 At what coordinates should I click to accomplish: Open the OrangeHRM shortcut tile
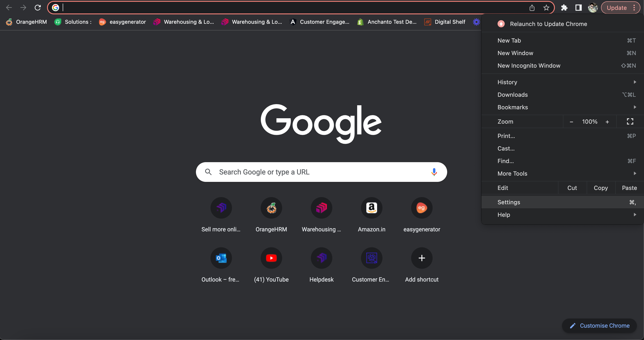click(271, 215)
